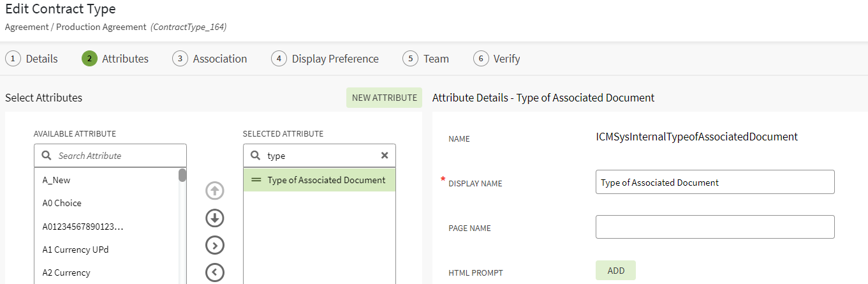Go to the Details step

click(31, 59)
